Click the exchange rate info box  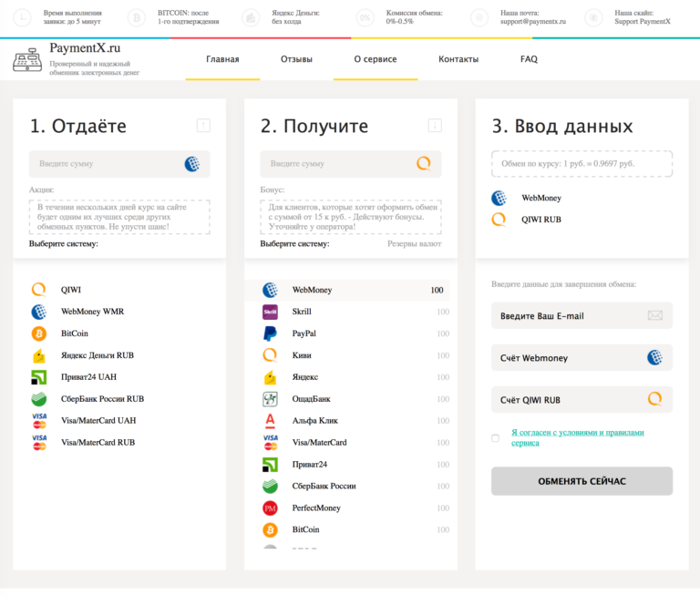(582, 164)
